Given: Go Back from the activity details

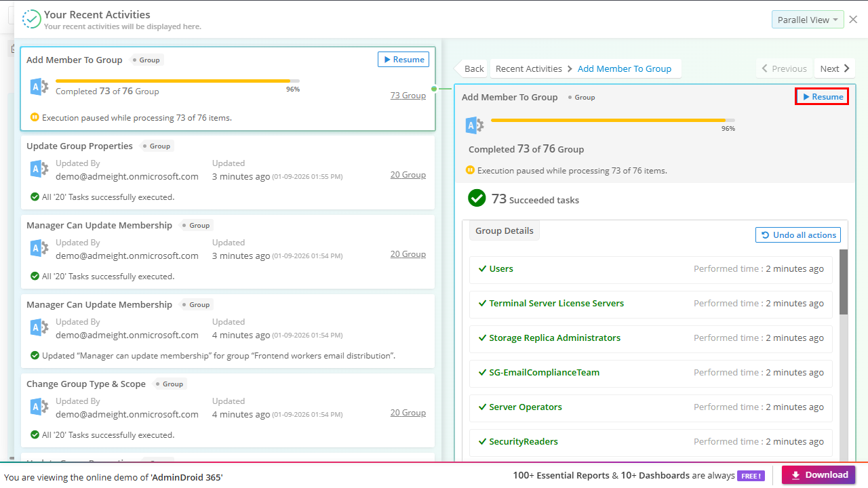Looking at the screenshot, I should coord(471,68).
